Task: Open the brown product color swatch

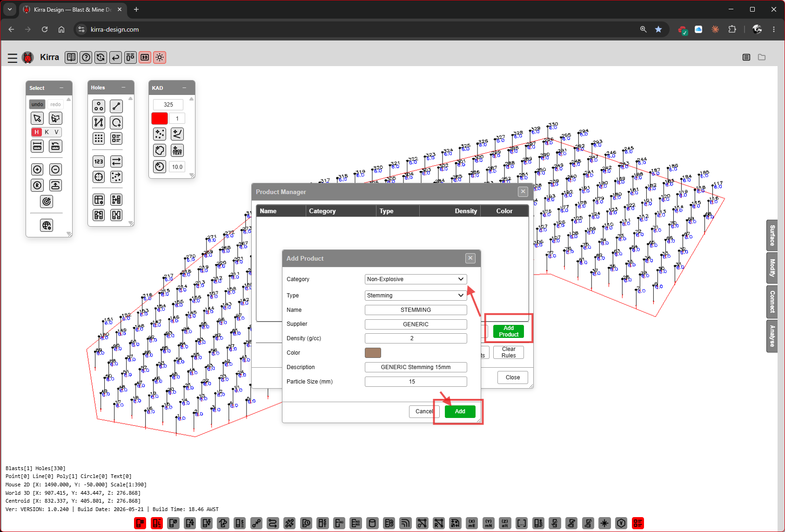Action: (373, 353)
